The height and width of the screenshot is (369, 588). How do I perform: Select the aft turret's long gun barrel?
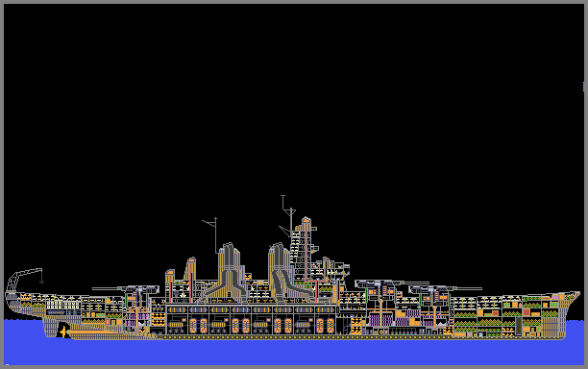(108, 288)
